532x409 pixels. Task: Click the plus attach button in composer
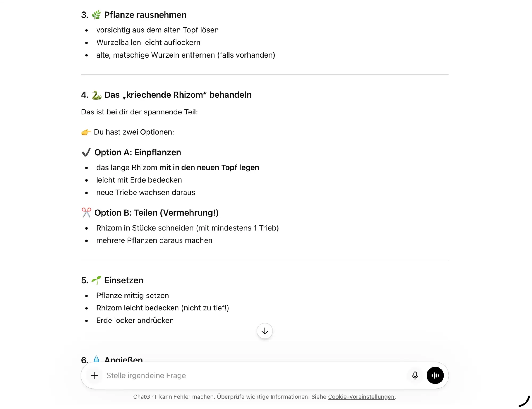[x=94, y=375]
